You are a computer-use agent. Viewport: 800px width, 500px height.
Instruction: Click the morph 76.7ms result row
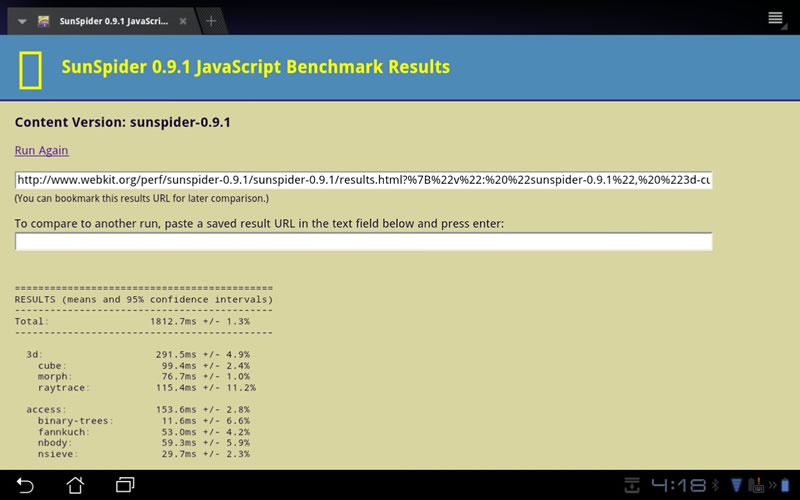click(x=143, y=377)
